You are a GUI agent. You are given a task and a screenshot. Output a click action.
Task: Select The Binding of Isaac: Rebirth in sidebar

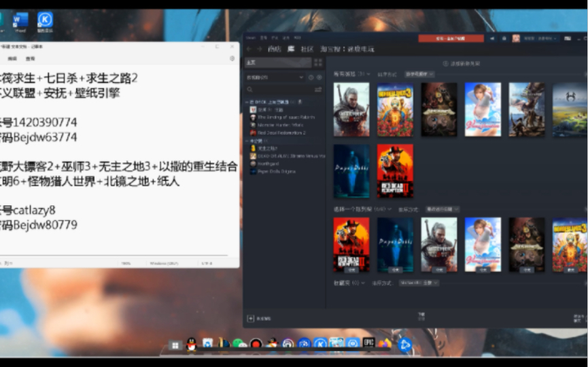coord(283,118)
